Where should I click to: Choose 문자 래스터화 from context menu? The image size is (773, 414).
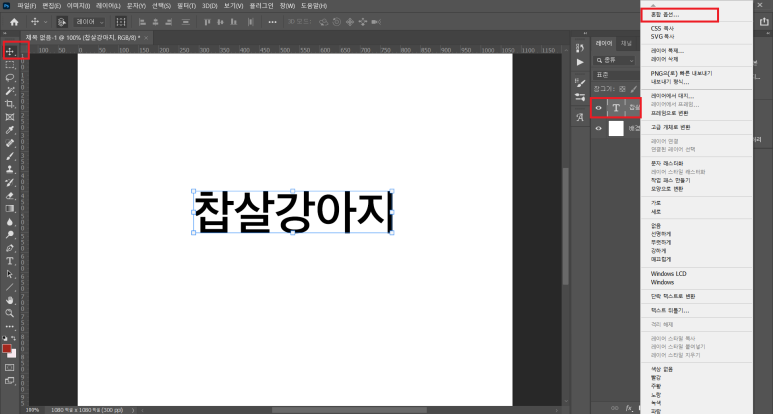(667, 163)
